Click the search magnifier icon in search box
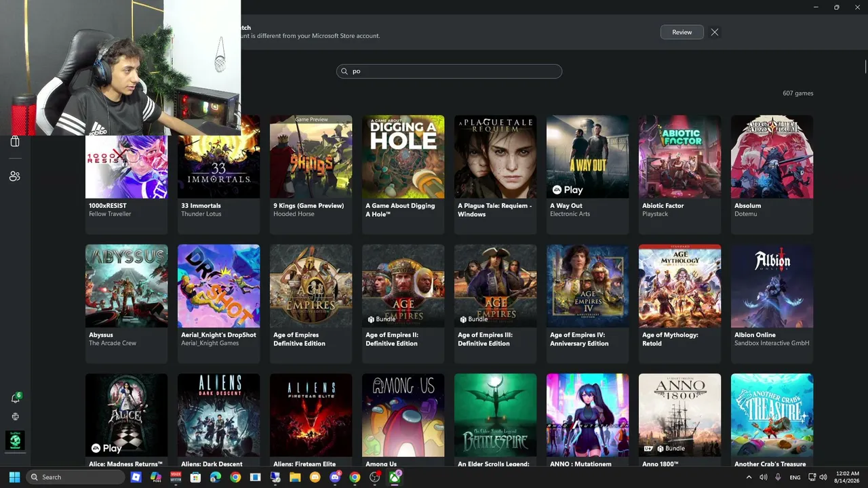 344,71
